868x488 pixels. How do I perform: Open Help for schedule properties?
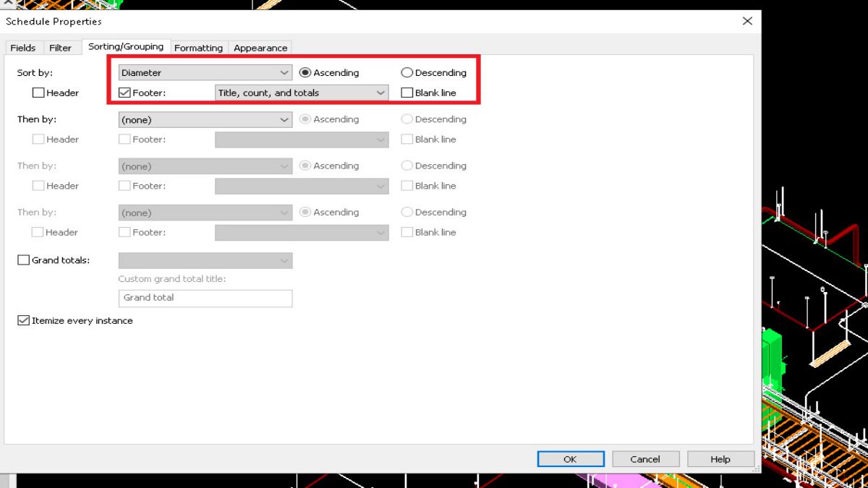click(720, 459)
